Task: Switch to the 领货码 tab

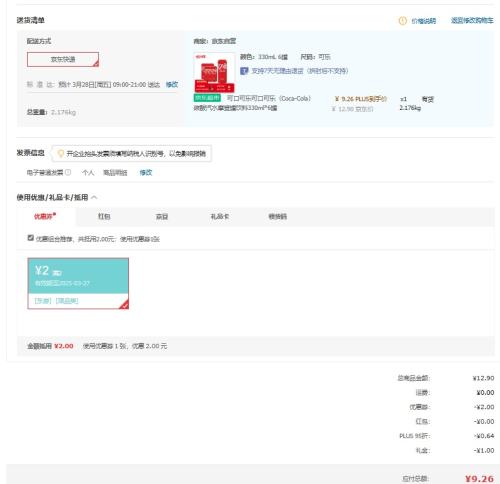Action: click(278, 217)
